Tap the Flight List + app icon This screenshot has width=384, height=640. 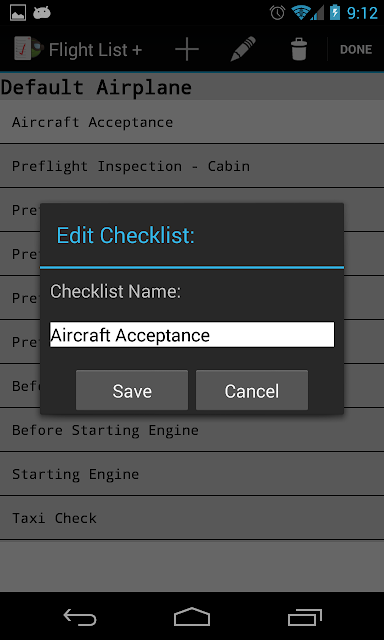pyautogui.click(x=28, y=49)
